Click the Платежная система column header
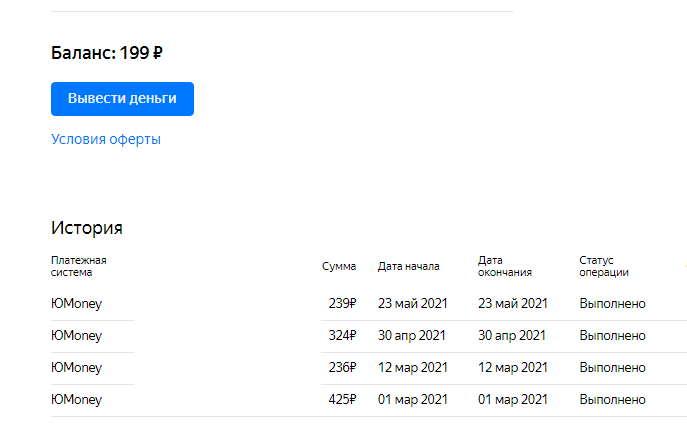The image size is (687, 444). tap(78, 266)
